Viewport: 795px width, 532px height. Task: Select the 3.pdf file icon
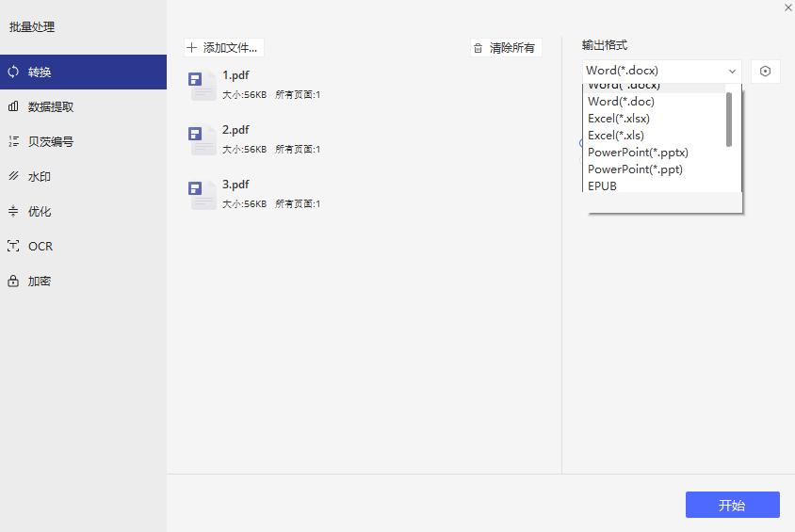pyautogui.click(x=203, y=195)
